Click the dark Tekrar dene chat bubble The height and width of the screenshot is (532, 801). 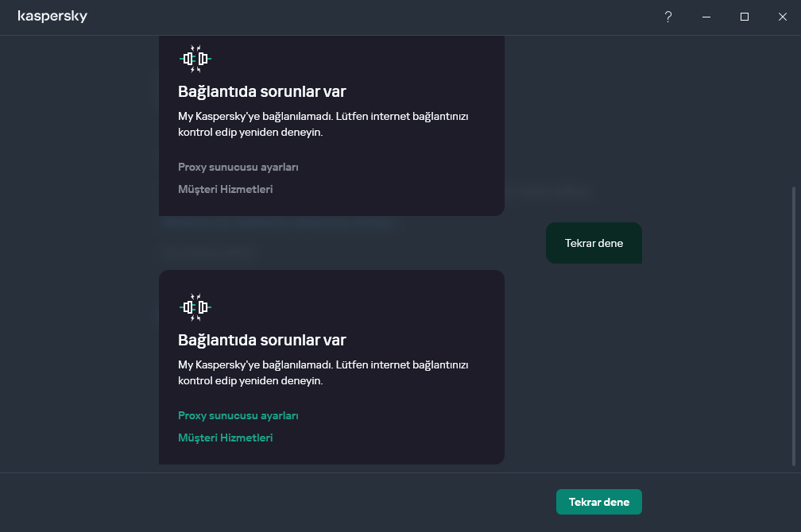(594, 243)
